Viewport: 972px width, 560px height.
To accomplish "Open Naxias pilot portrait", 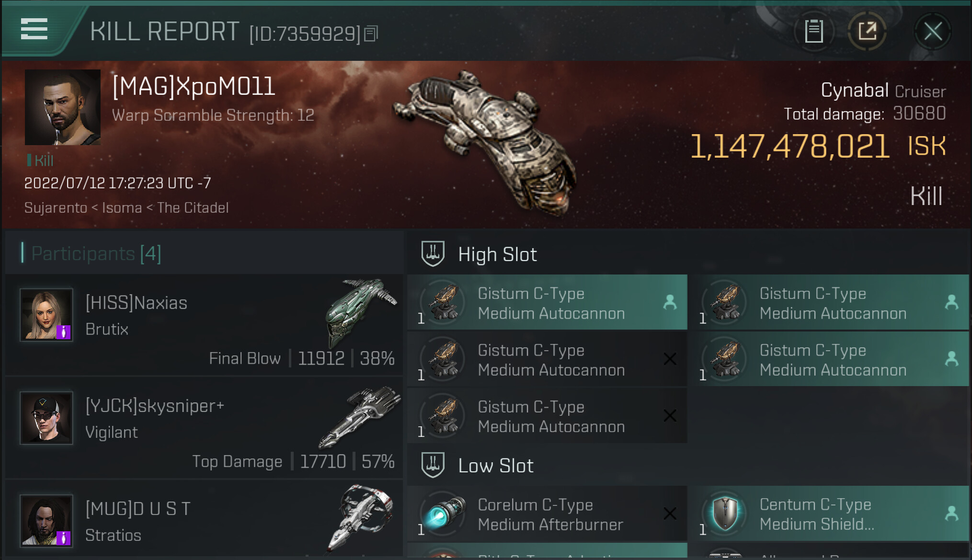I will pyautogui.click(x=46, y=315).
